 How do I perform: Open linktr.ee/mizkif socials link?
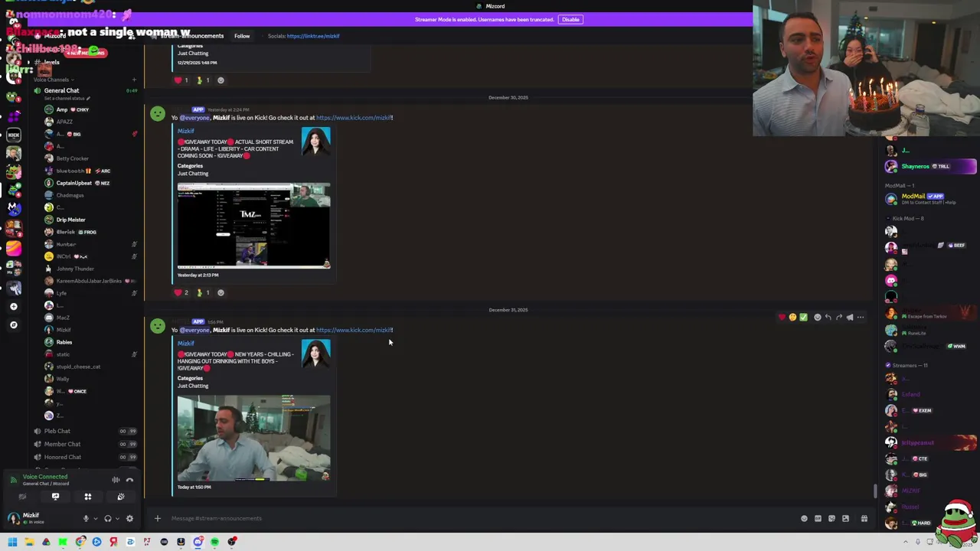pyautogui.click(x=313, y=36)
